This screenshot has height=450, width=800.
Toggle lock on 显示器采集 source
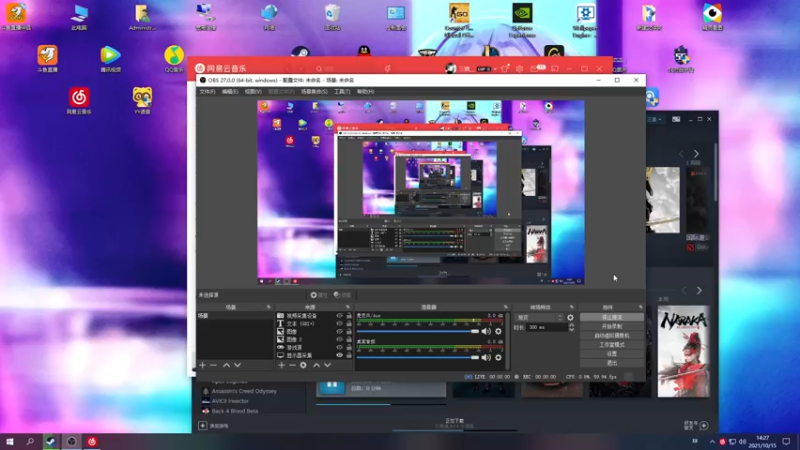pos(349,355)
